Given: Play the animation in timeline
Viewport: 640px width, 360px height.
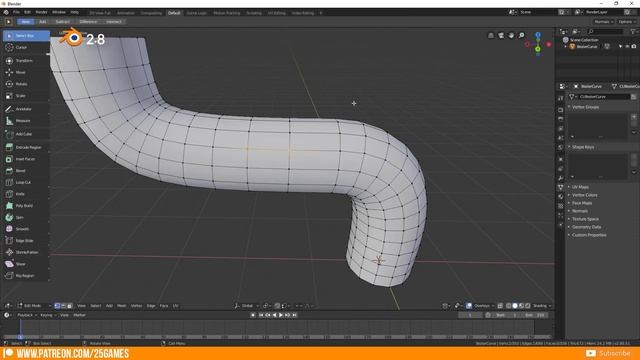Looking at the screenshot, I should click(x=281, y=315).
